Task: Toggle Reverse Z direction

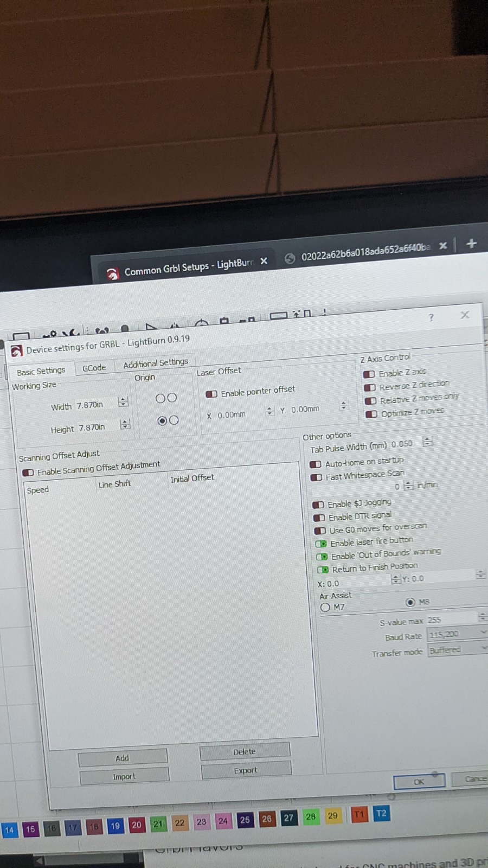Action: coord(370,387)
